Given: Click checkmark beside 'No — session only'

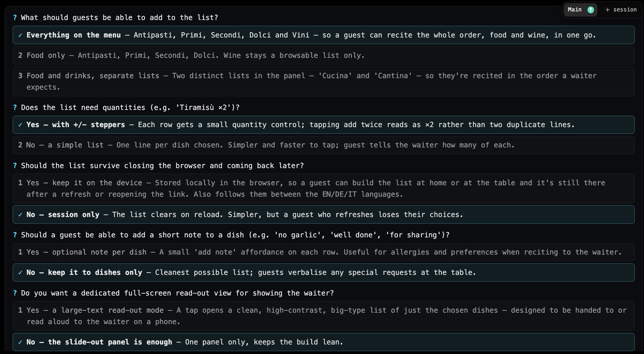Looking at the screenshot, I should pos(20,214).
